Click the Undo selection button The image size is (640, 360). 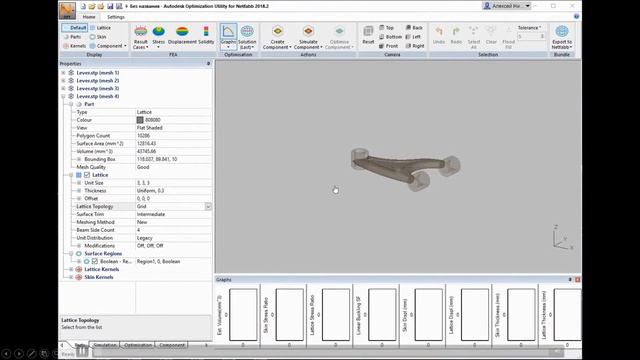439,35
